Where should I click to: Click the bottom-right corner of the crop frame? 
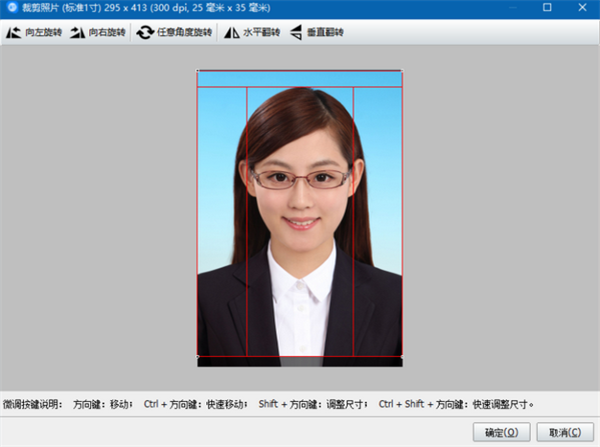[x=402, y=356]
